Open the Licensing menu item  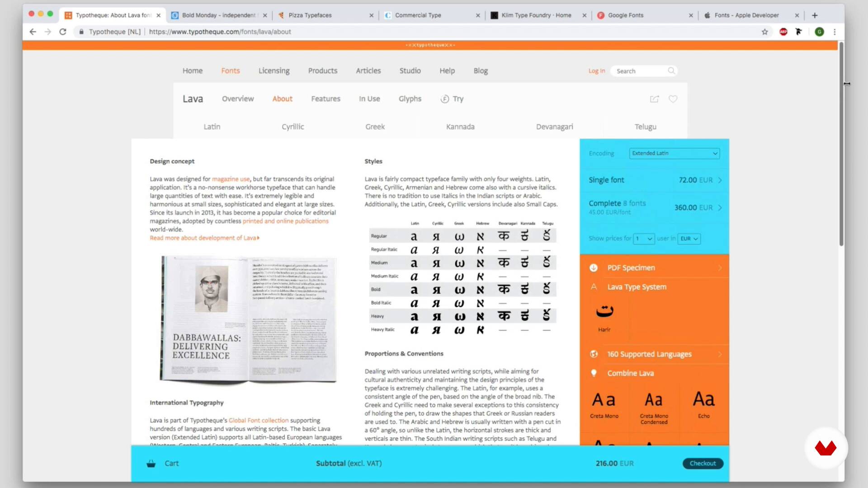click(274, 71)
